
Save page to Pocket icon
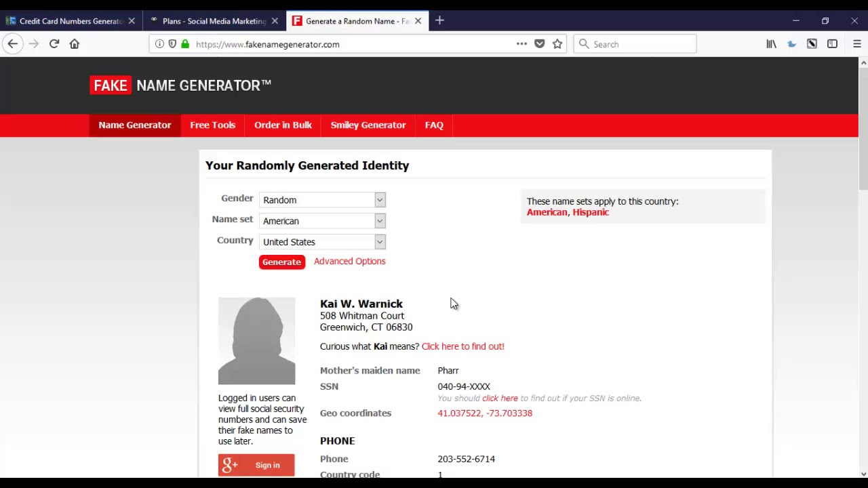[x=540, y=44]
